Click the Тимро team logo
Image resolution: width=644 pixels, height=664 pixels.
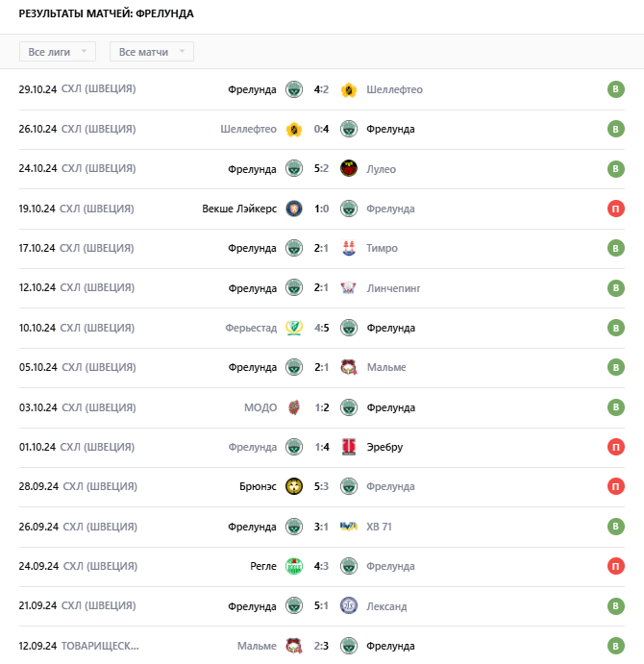[x=349, y=248]
